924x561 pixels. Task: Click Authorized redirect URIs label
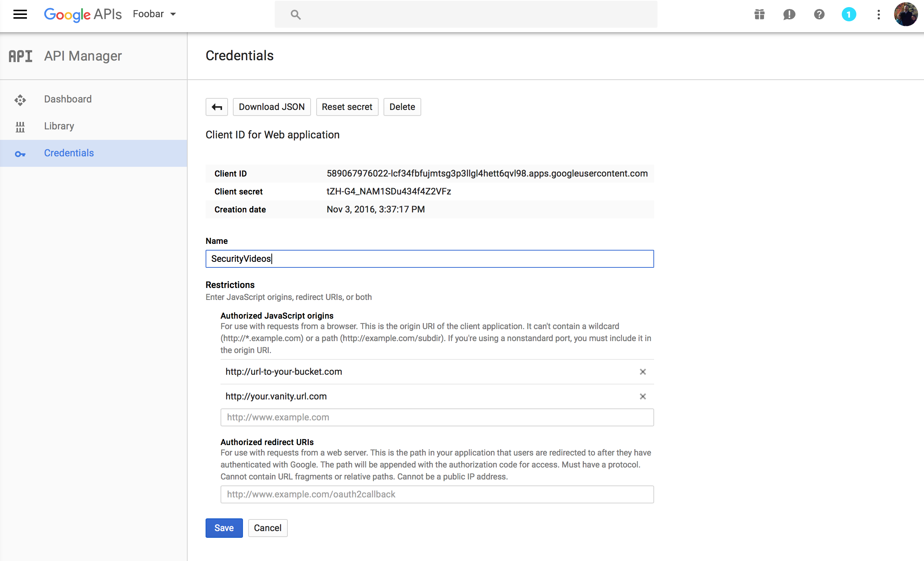point(267,442)
